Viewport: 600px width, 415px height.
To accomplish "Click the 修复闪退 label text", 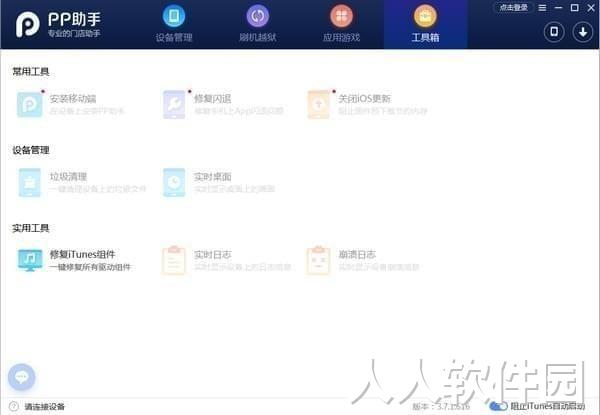I will (212, 99).
